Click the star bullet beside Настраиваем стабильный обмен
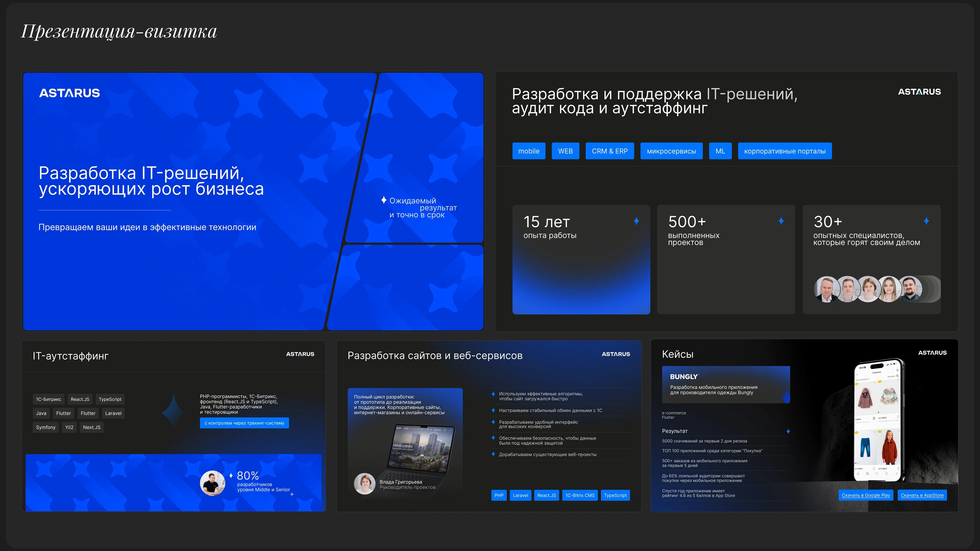The image size is (980, 551). click(493, 410)
